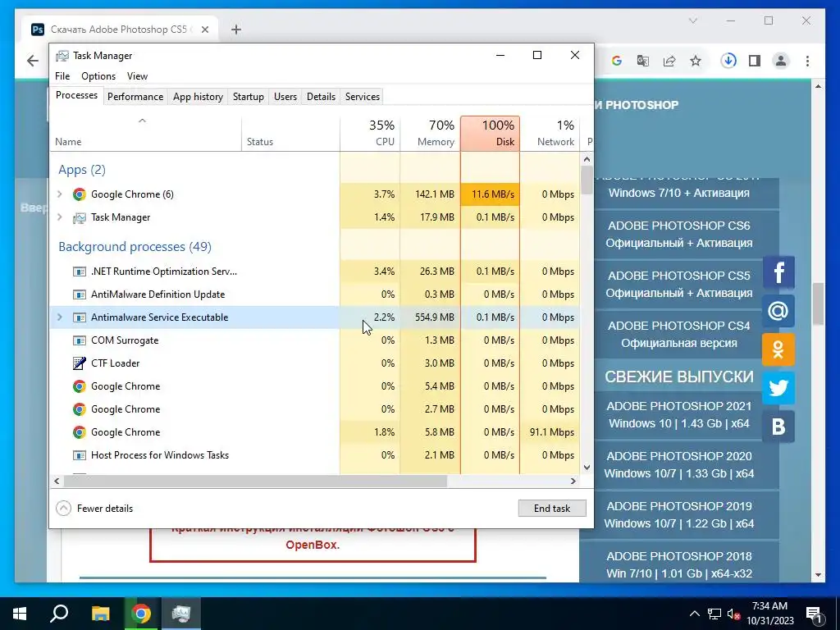This screenshot has width=840, height=630.
Task: Click the sort arrow above Name column
Action: tap(142, 121)
